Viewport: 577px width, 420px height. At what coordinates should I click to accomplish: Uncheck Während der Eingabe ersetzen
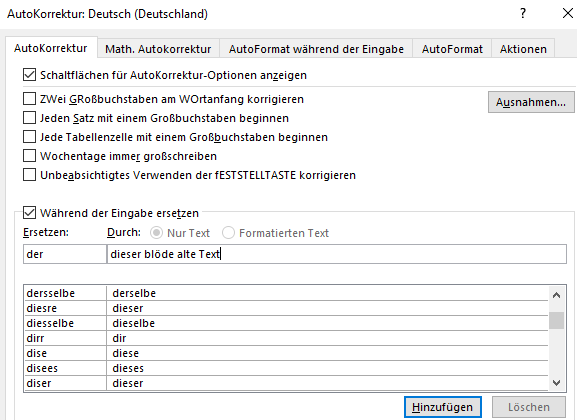pos(29,213)
